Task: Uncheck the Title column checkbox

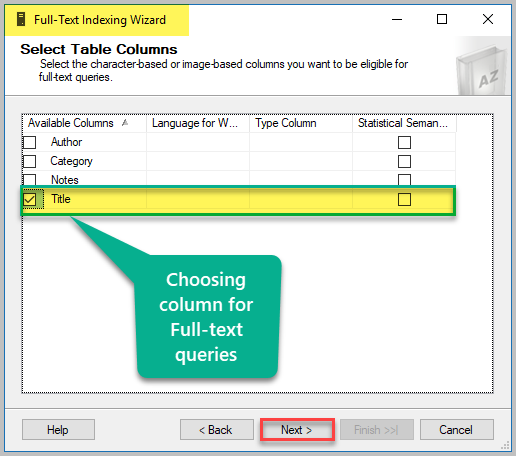Action: (30, 199)
